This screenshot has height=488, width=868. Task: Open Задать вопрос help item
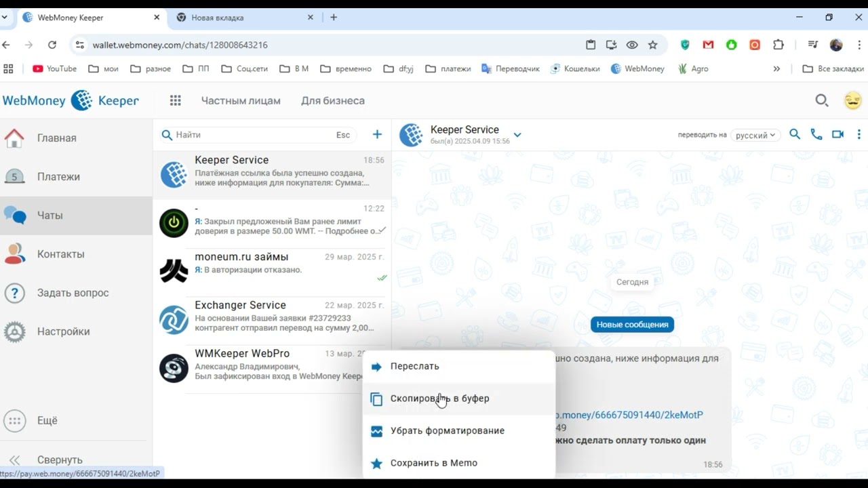(x=76, y=292)
